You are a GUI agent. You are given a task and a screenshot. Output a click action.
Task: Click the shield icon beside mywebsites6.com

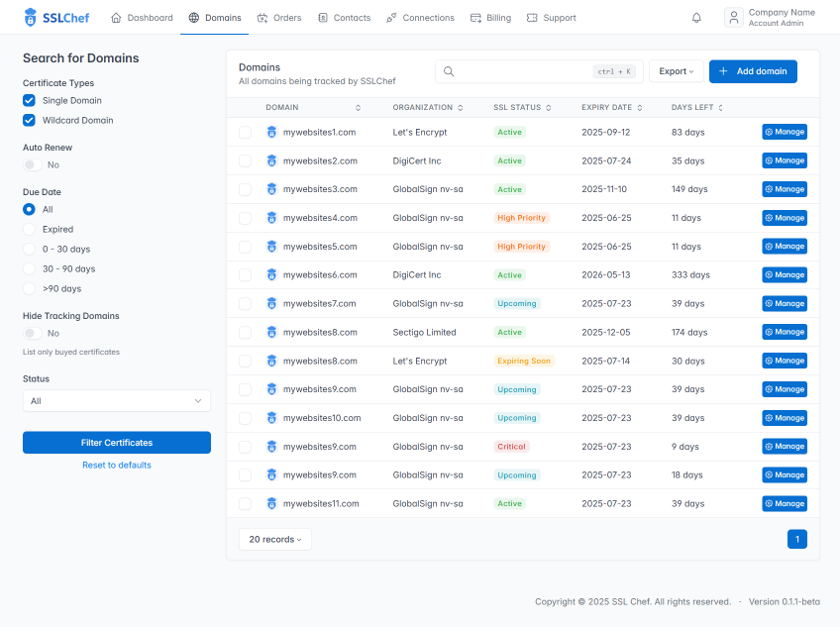point(271,275)
